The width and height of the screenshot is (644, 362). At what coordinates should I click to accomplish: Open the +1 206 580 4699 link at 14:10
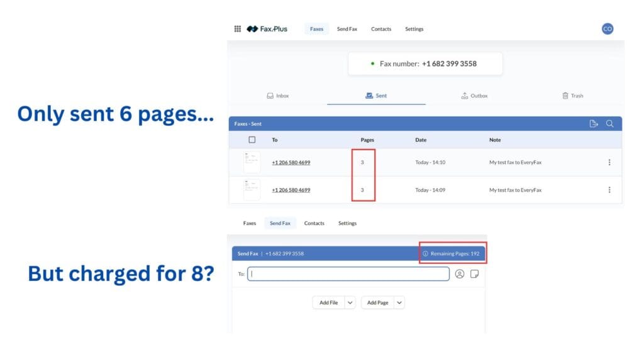click(291, 162)
